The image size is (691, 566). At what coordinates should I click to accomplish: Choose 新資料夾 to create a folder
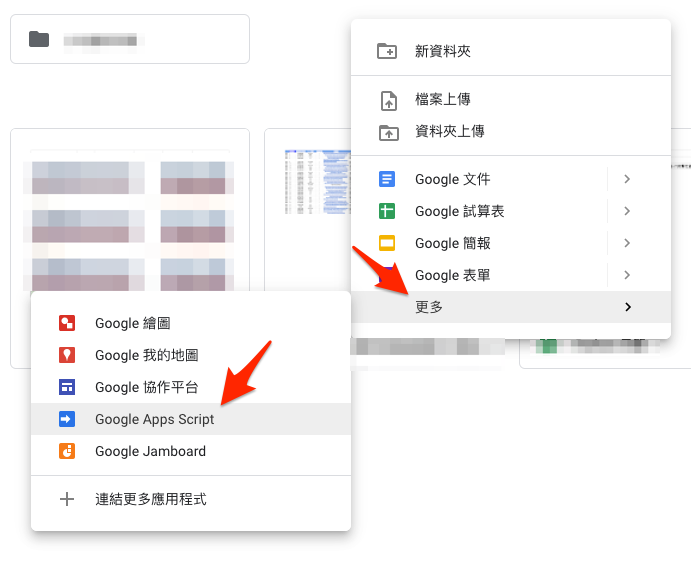443,51
